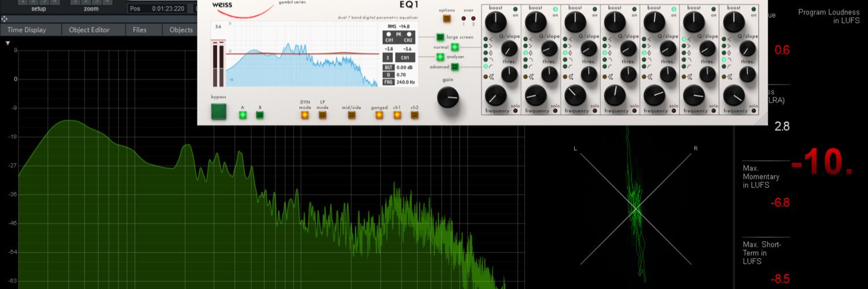Enable LP mode in the EQ1
The image size is (868, 289).
point(322,115)
